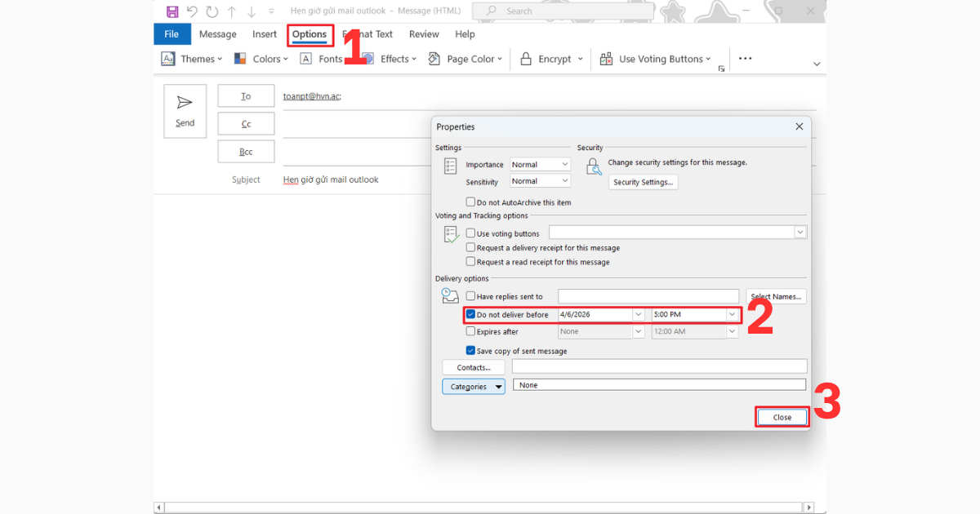This screenshot has height=514, width=980.
Task: Click the Have replies sent to field
Action: pos(648,296)
